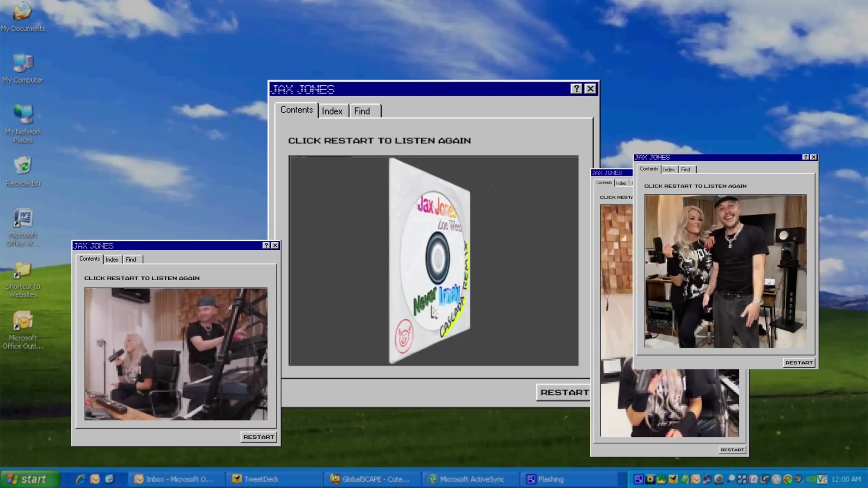Select Contents tab in main Jax Jones window
The height and width of the screenshot is (488, 868).
tap(297, 110)
